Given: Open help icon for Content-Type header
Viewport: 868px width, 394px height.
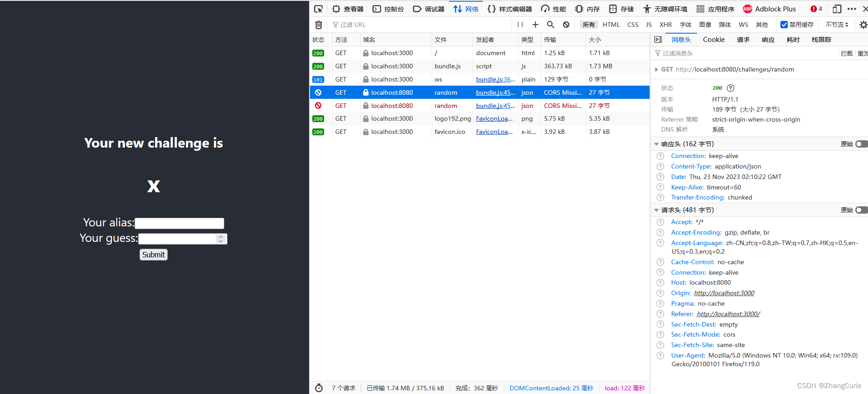Looking at the screenshot, I should [x=660, y=166].
